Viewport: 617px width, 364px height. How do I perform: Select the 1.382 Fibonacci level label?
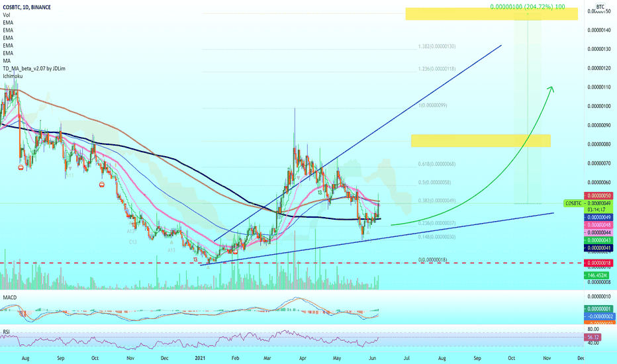(437, 46)
